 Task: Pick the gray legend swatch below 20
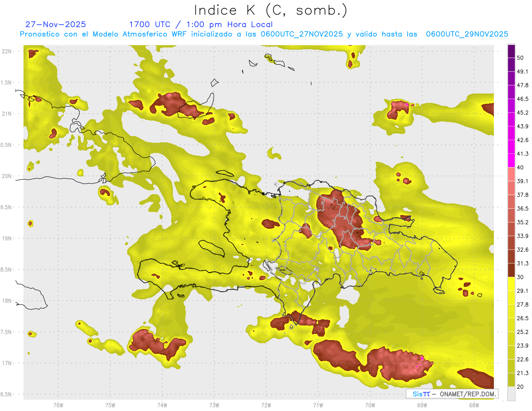coord(512,394)
